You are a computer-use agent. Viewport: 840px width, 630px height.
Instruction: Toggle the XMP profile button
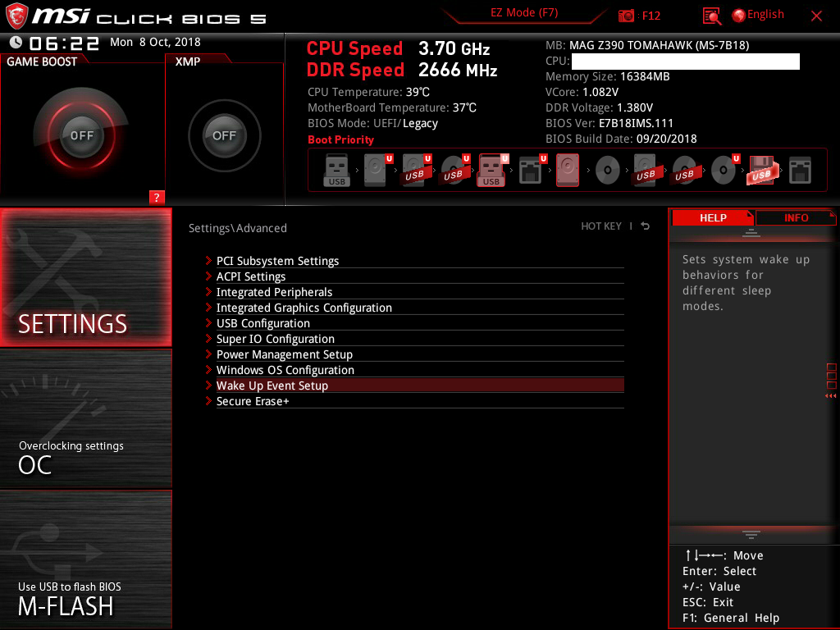[x=225, y=135]
